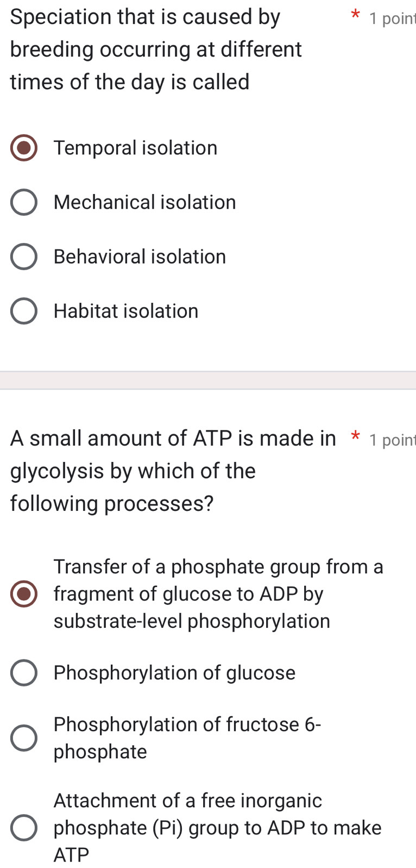Image resolution: width=416 pixels, height=868 pixels.
Task: Choose Phosphorylation of glucose
Action: [23, 672]
